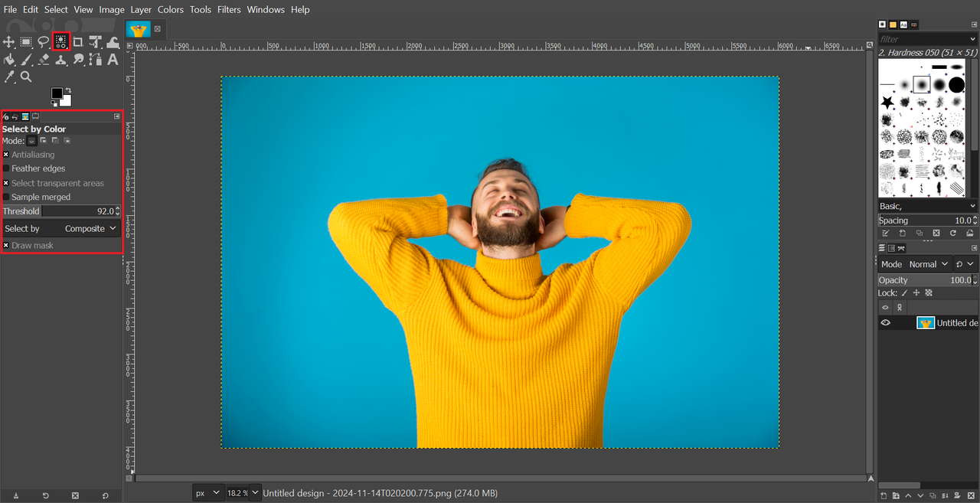Open the Basic brush tag dropdown
Screen dimensions: 980x503
tap(928, 206)
